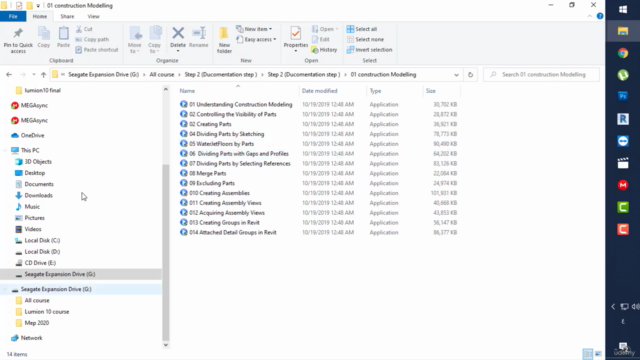Screen dimensions: 640x360
Task: Switch to the Home ribbon tab
Action: [x=40, y=16]
